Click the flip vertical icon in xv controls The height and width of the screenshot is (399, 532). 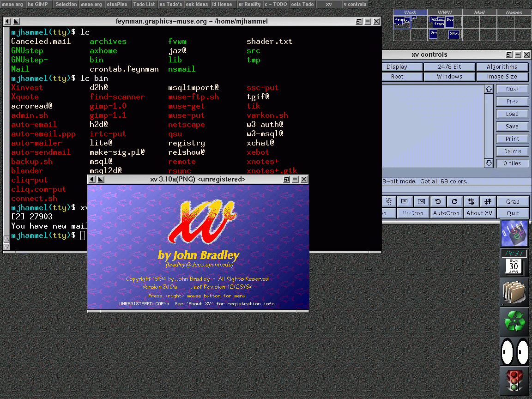pyautogui.click(x=488, y=201)
